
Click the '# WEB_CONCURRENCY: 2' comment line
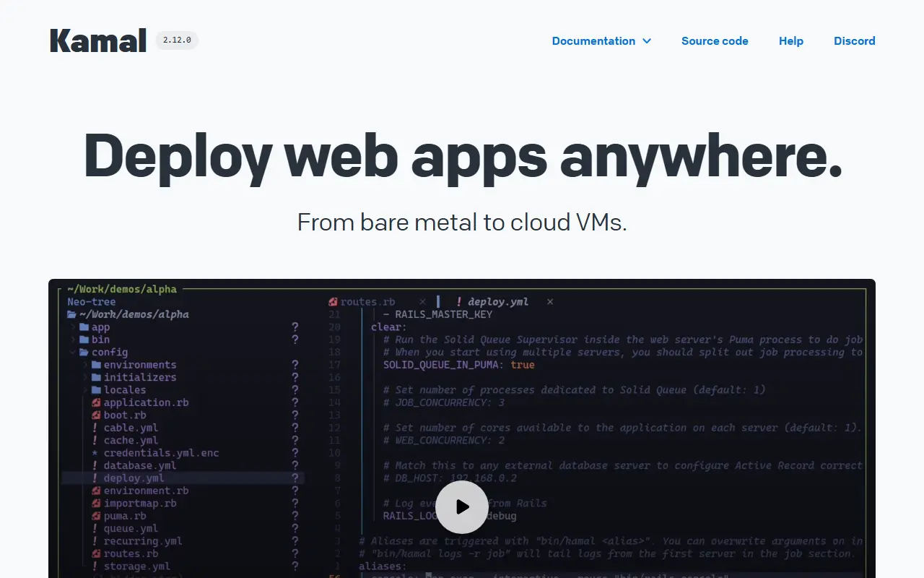coord(444,440)
